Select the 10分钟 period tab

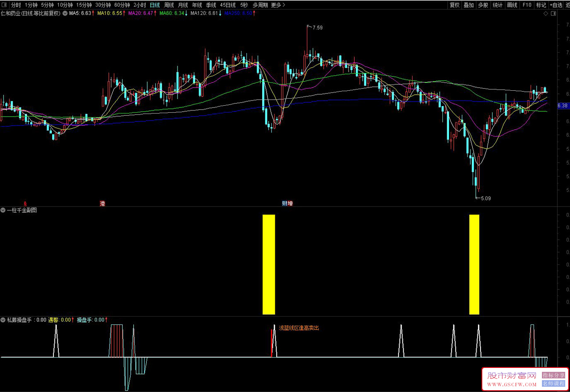point(65,5)
